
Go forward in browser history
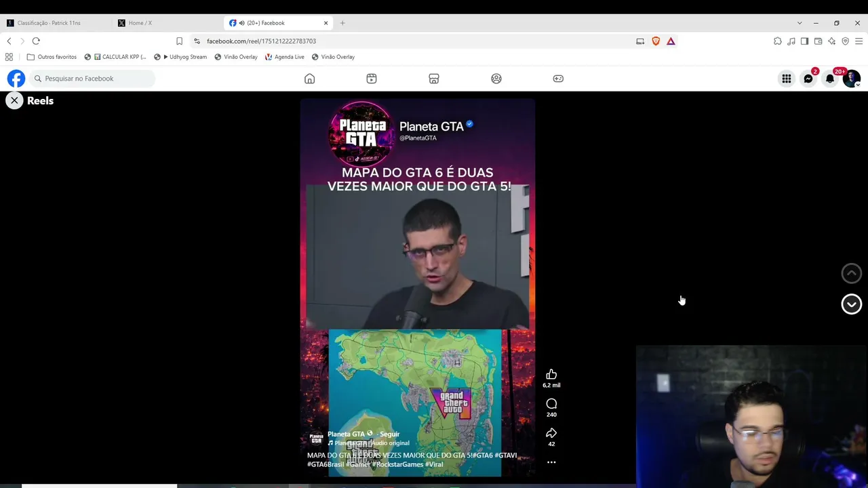pos(22,41)
